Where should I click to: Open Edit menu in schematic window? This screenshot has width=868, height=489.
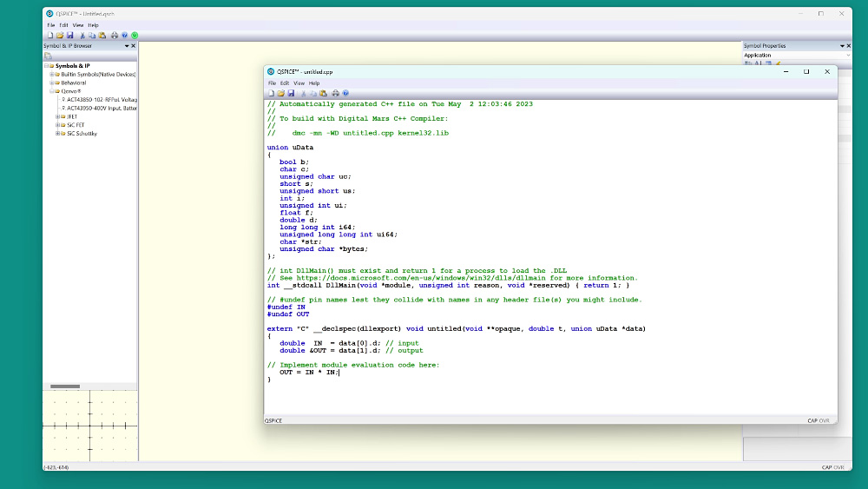[63, 25]
